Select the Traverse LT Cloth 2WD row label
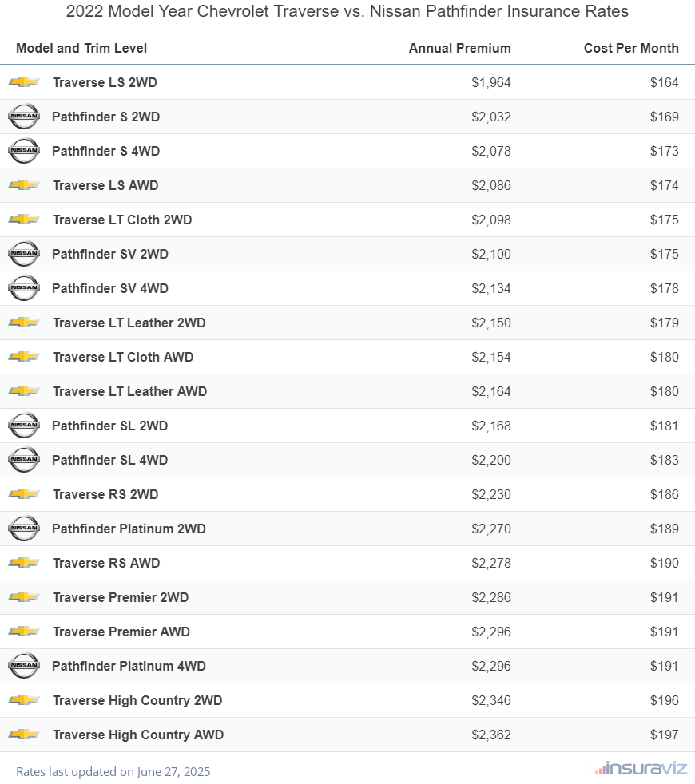This screenshot has height=784, width=695. 122,220
